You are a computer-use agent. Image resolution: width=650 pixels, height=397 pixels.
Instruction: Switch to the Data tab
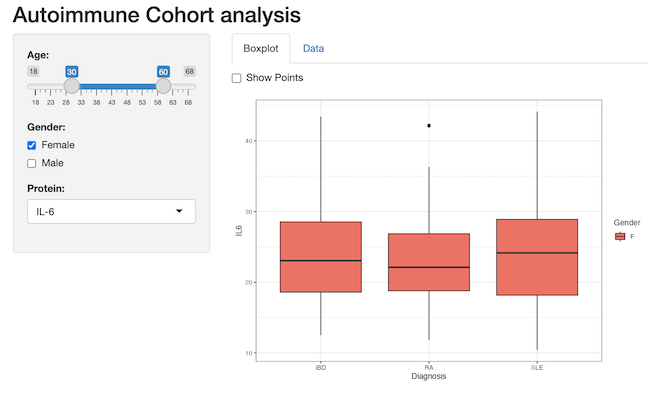[x=313, y=48]
